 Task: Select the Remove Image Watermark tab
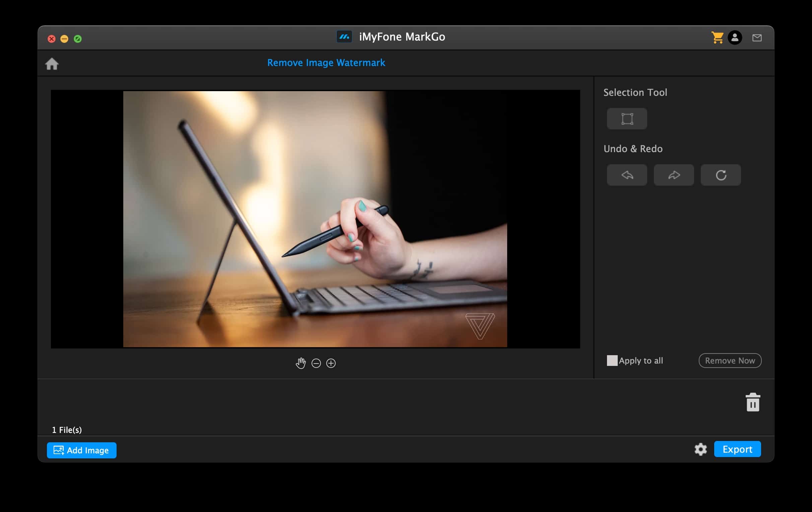[326, 63]
